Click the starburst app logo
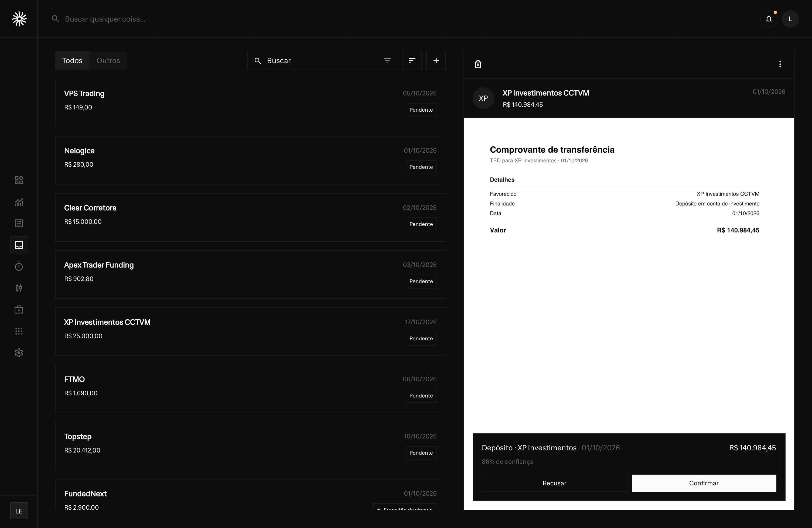Image resolution: width=812 pixels, height=528 pixels. coord(19,19)
